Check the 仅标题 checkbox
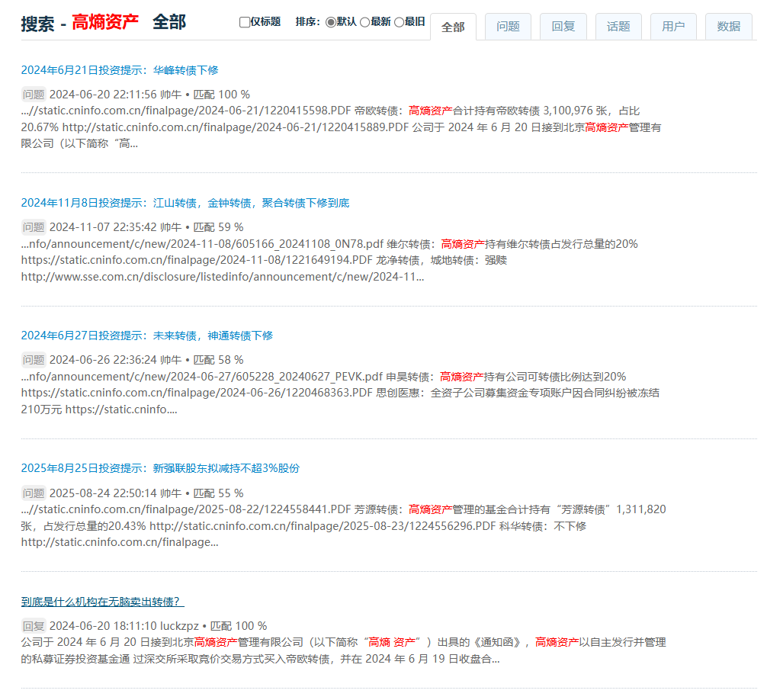 [245, 22]
